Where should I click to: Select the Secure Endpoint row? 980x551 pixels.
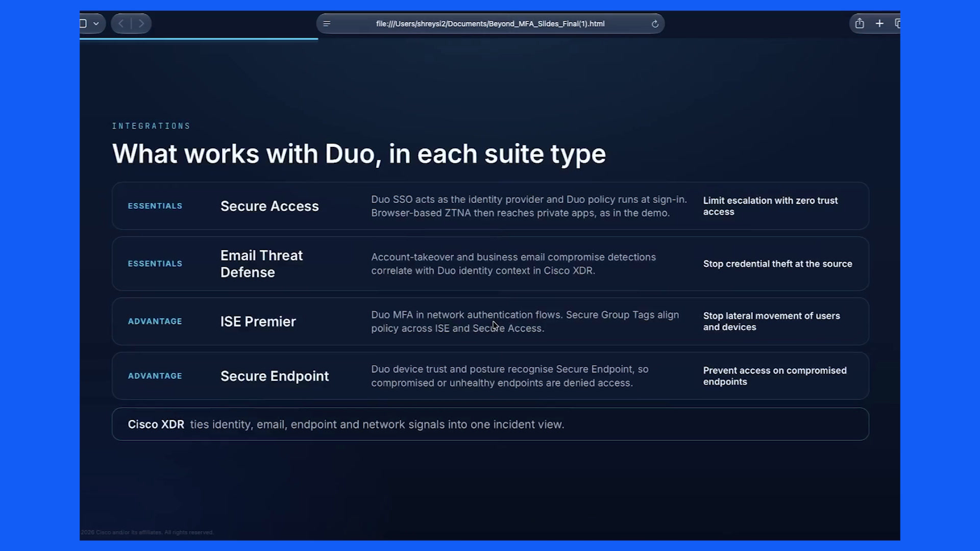tap(490, 376)
